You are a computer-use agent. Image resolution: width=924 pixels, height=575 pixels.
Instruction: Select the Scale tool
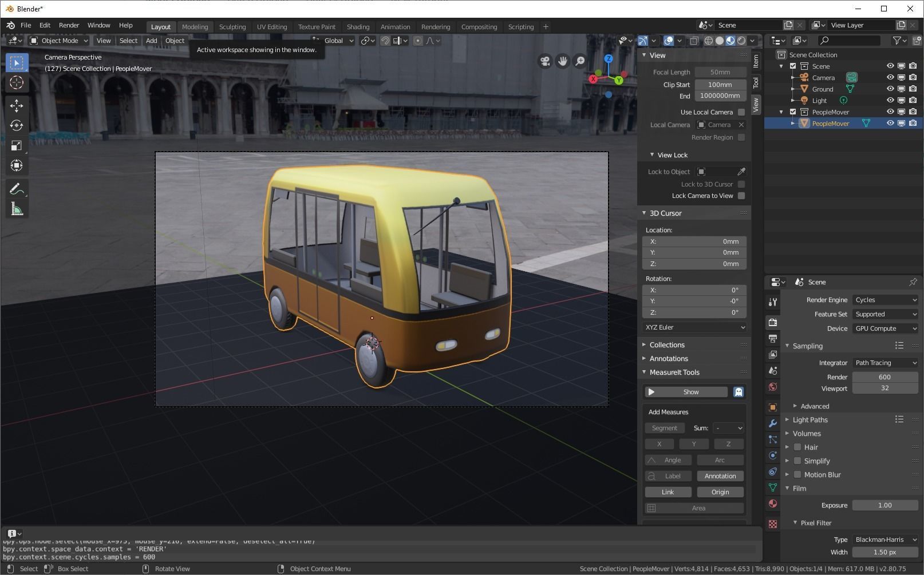coord(17,145)
